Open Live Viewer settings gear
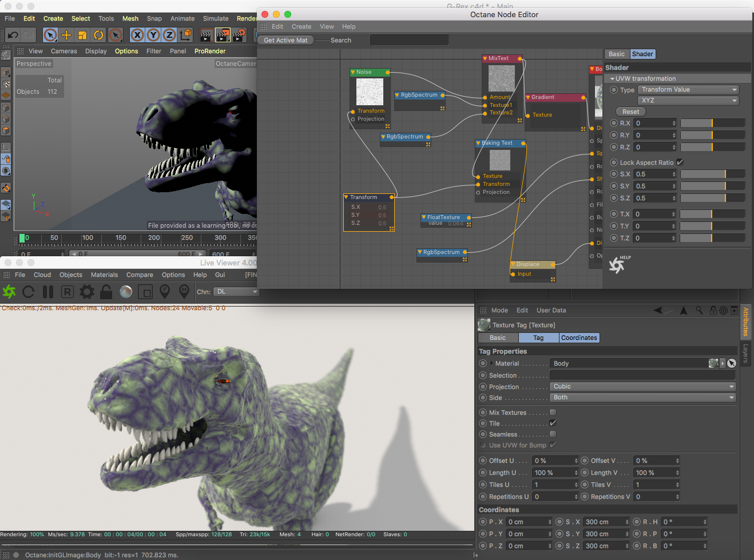754x560 pixels. [x=87, y=292]
